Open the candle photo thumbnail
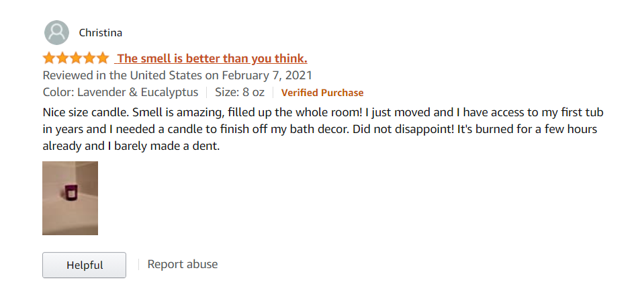The image size is (644, 295). coord(70,198)
